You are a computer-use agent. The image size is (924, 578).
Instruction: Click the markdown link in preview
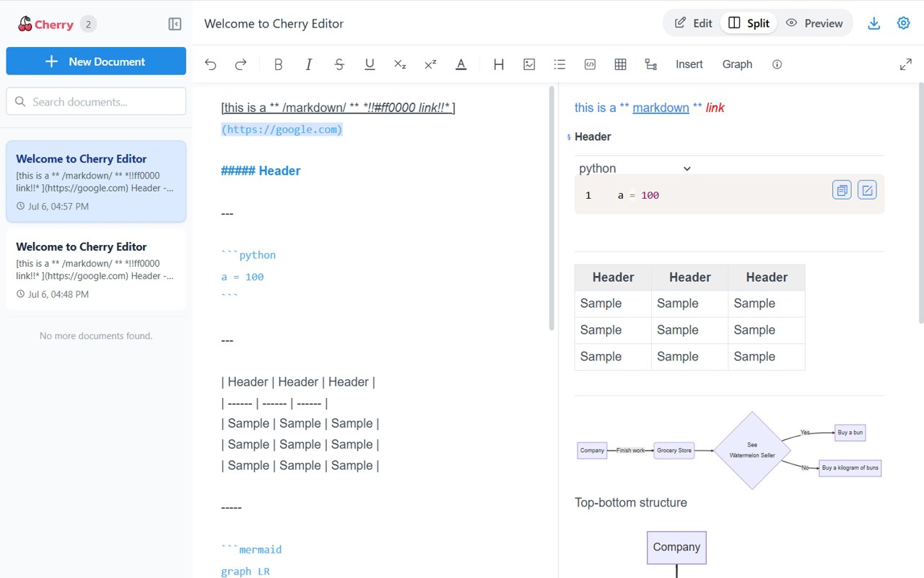coord(661,108)
